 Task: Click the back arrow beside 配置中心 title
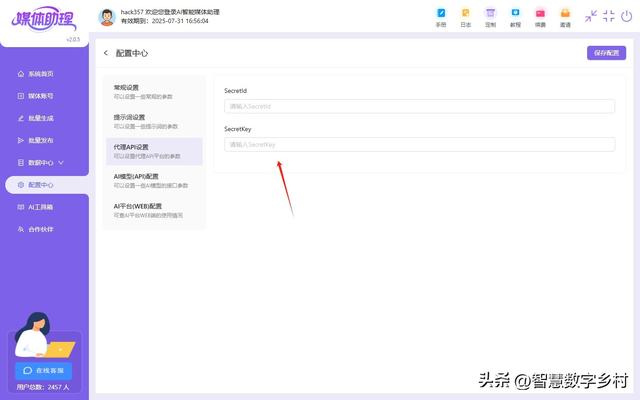[106, 53]
